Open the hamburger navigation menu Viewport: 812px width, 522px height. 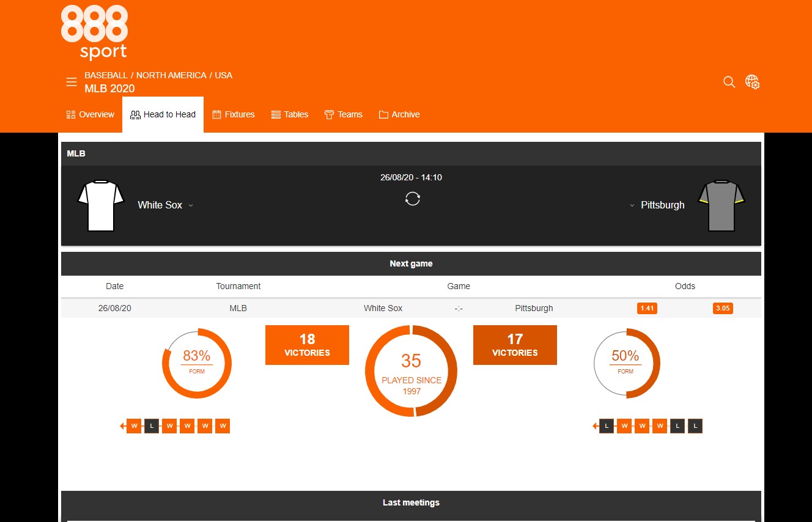tap(72, 82)
